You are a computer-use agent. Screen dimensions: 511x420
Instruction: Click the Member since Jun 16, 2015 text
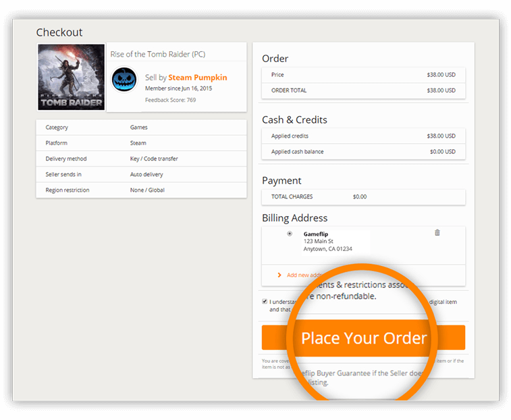178,88
